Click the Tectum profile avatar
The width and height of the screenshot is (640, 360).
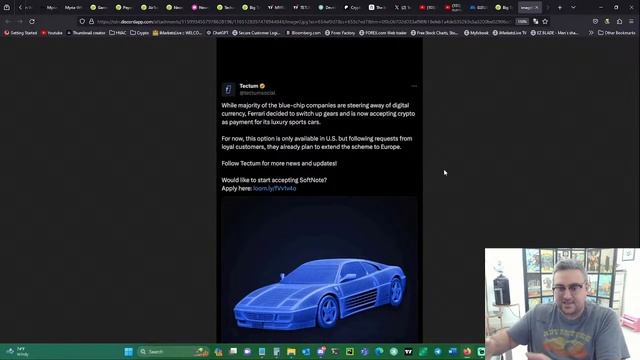(228, 89)
